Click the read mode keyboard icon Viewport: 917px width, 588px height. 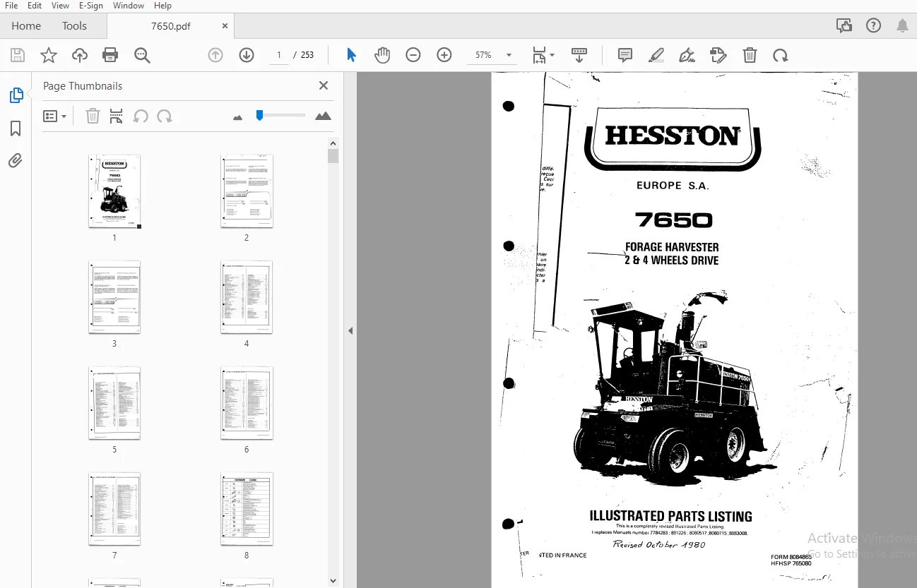pyautogui.click(x=579, y=55)
